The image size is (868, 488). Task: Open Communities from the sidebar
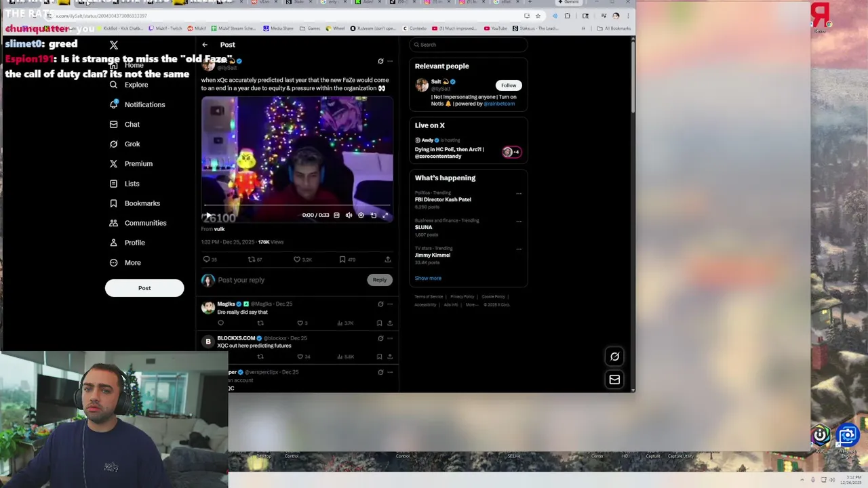[138, 223]
